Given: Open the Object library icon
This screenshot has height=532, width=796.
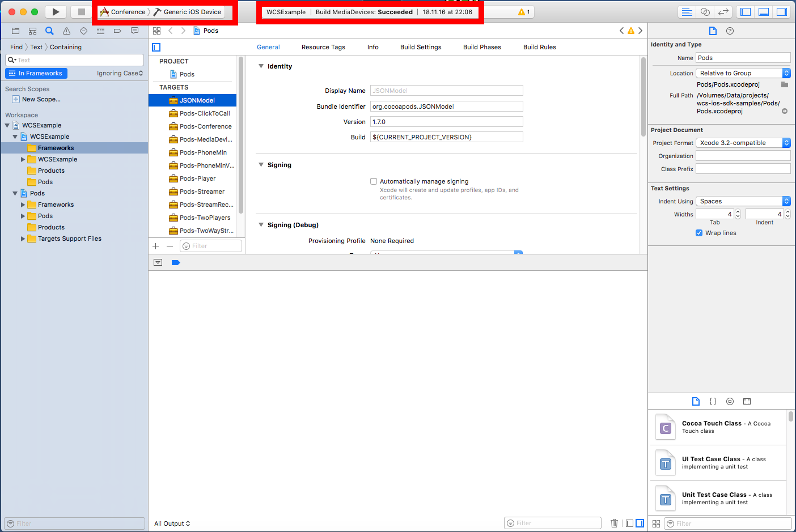Looking at the screenshot, I should click(x=730, y=401).
